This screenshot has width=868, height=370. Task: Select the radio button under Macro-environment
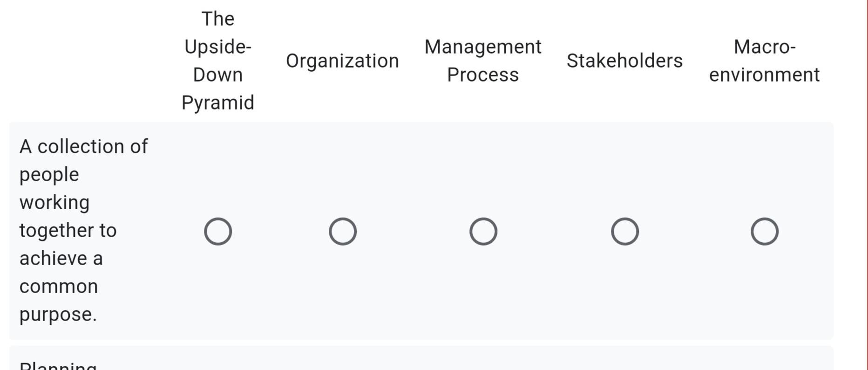pyautogui.click(x=764, y=230)
